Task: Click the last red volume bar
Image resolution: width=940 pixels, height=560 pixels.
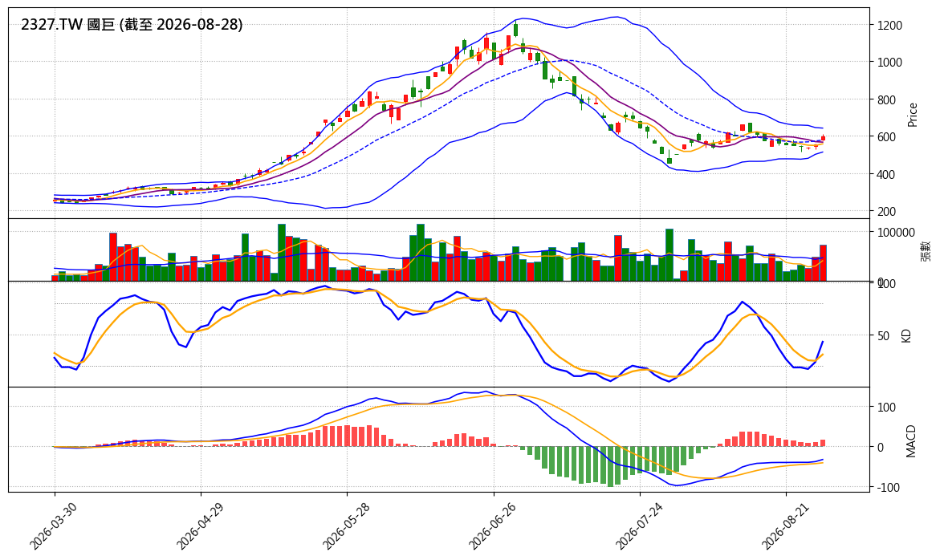Action: (823, 263)
